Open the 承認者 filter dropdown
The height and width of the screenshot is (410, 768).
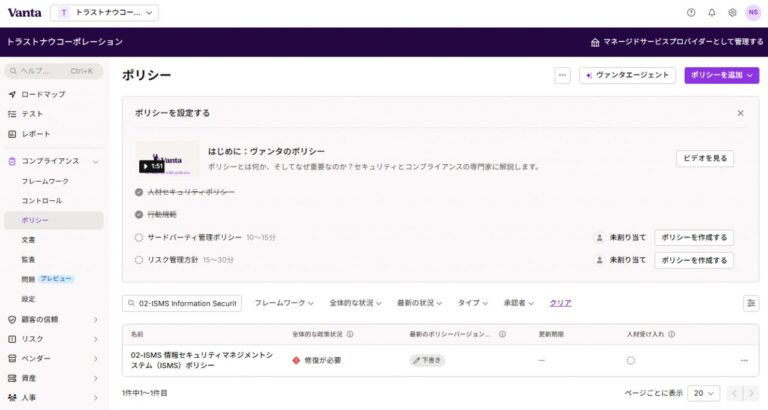click(x=519, y=303)
